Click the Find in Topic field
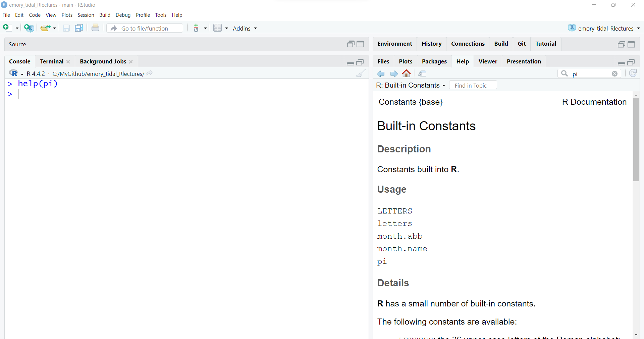644x339 pixels. coord(473,86)
